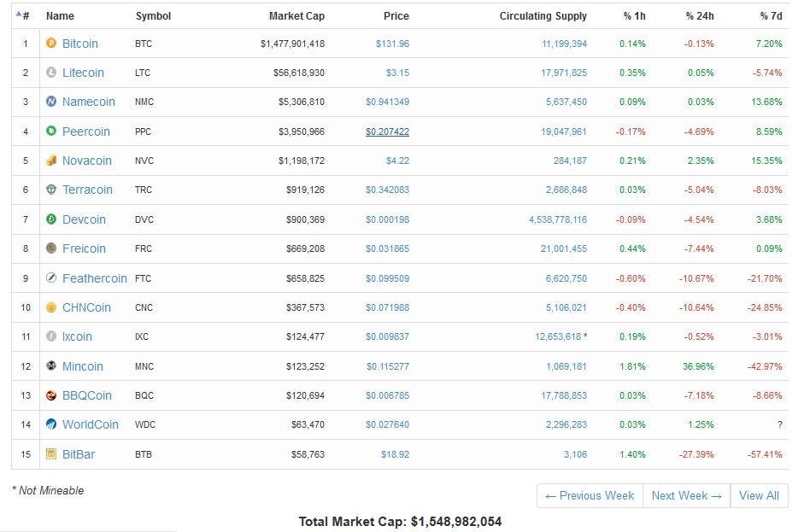Sort the table by Circulating Supply header
The height and width of the screenshot is (532, 804).
tap(543, 15)
